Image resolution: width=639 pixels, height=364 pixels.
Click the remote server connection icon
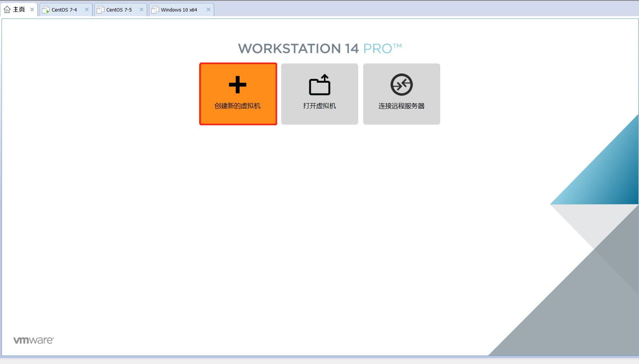[402, 85]
